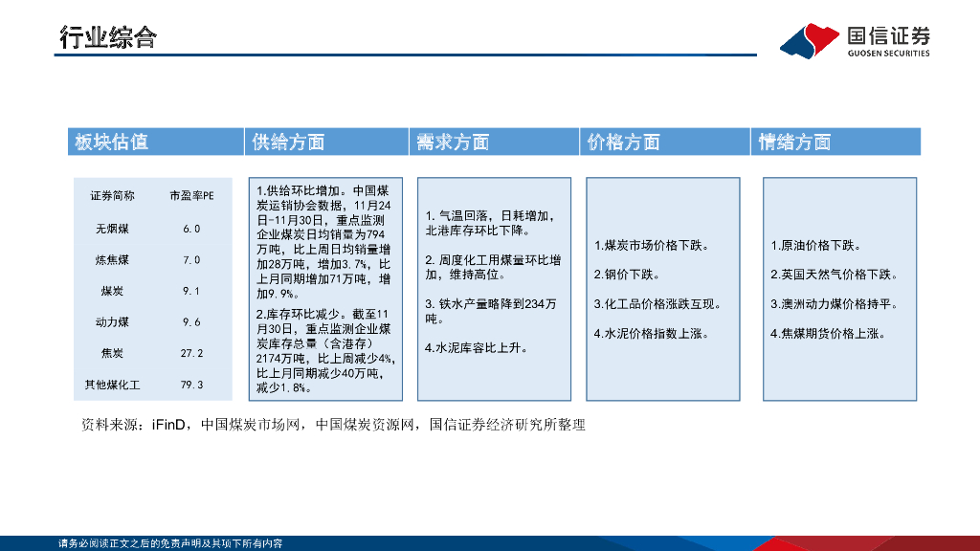Click the 证券简称 column header
980x551 pixels.
tap(113, 196)
